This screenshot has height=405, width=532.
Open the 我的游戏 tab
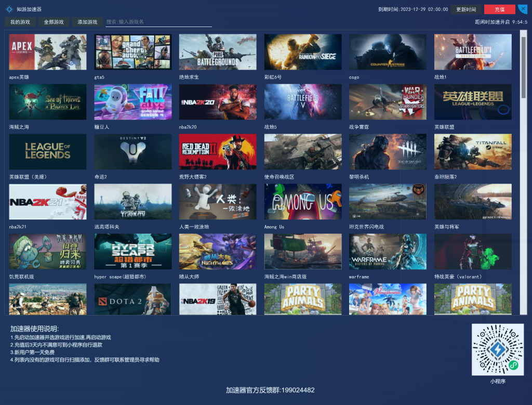coord(20,22)
